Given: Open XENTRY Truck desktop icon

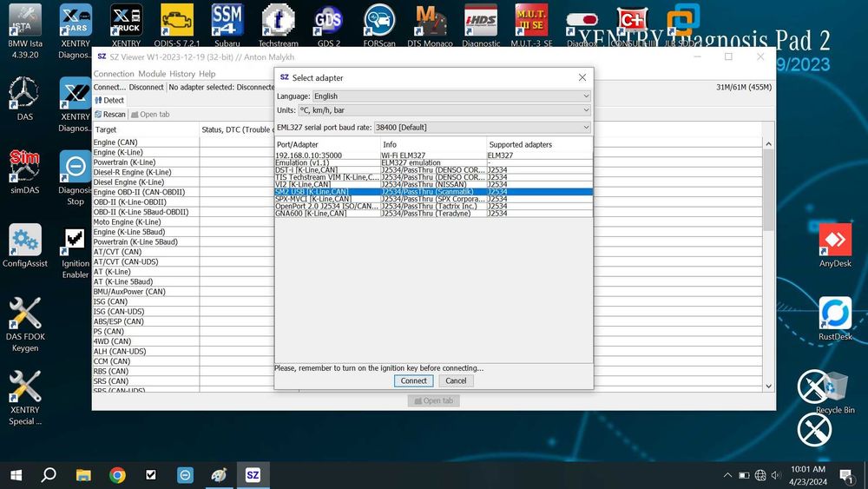Looking at the screenshot, I should [x=126, y=25].
